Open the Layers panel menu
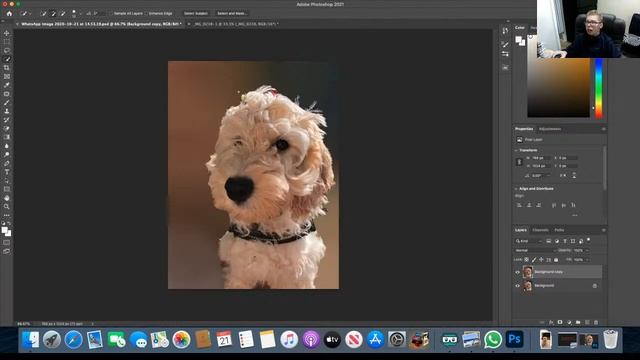 coord(603,230)
